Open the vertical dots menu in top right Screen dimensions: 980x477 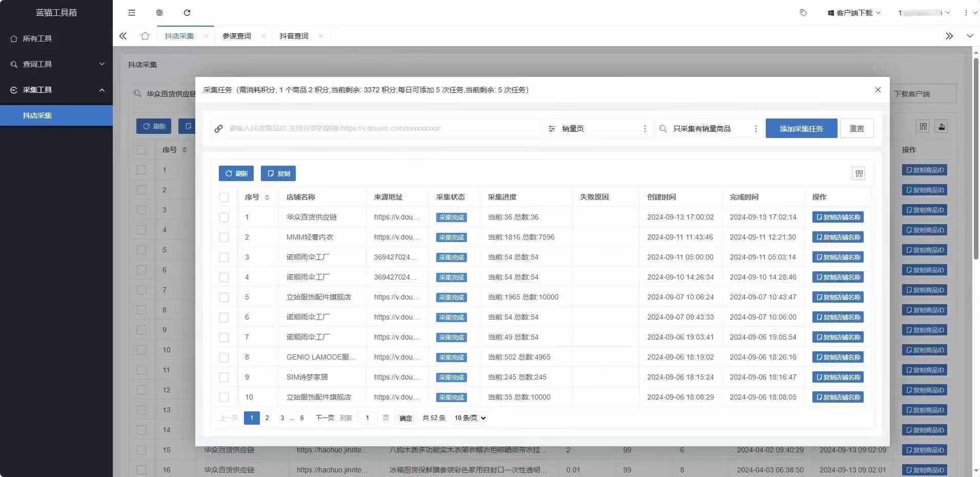(966, 13)
